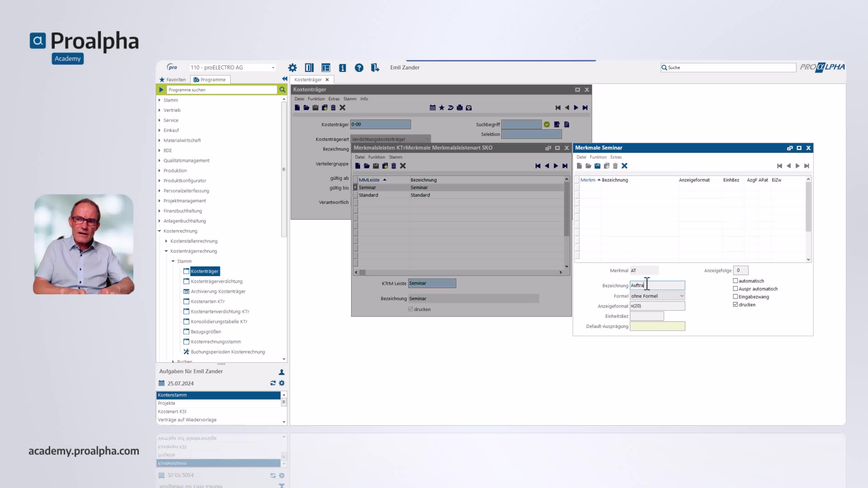Click the help question mark icon

click(x=359, y=68)
